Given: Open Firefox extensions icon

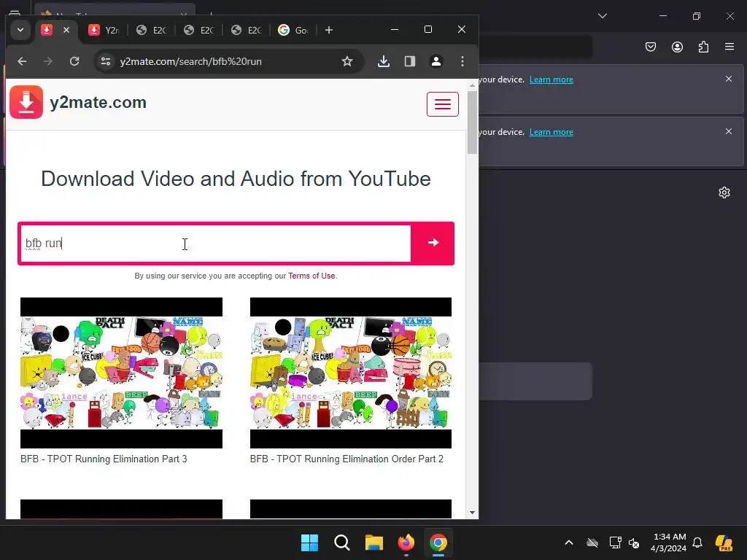Looking at the screenshot, I should pos(703,47).
